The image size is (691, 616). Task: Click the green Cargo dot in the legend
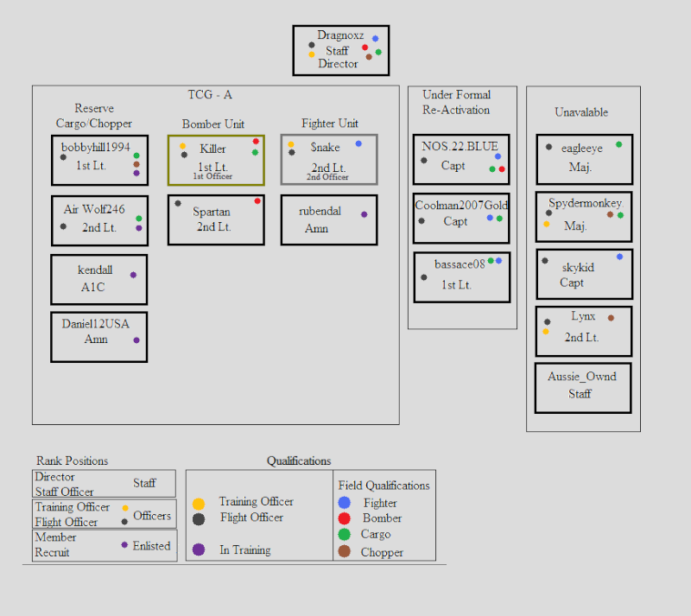344,535
